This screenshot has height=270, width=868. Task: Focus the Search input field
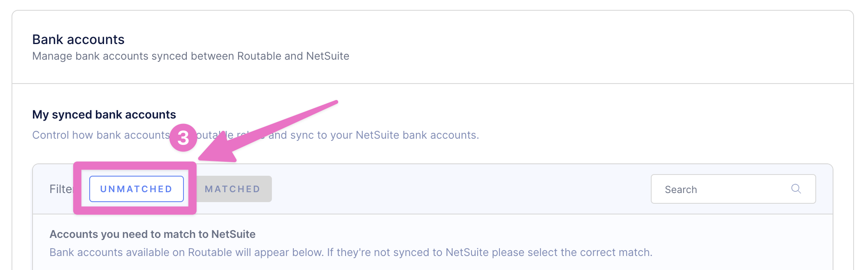coord(733,189)
